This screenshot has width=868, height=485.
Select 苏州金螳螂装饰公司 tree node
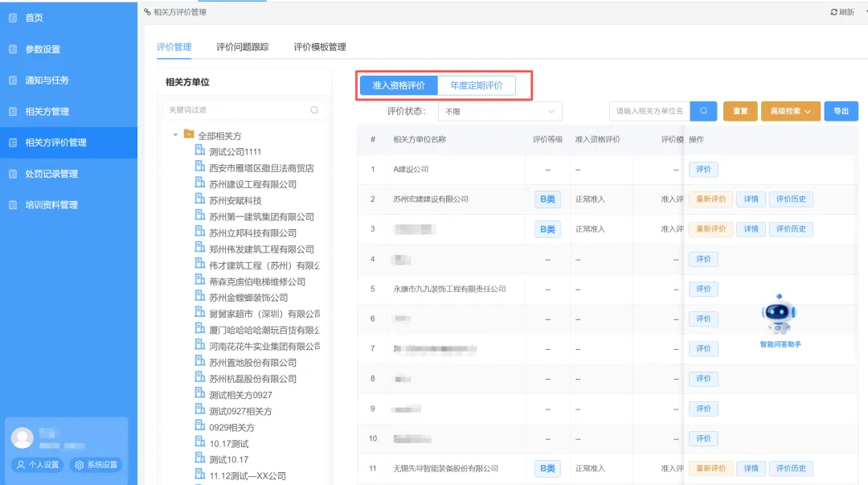(248, 298)
